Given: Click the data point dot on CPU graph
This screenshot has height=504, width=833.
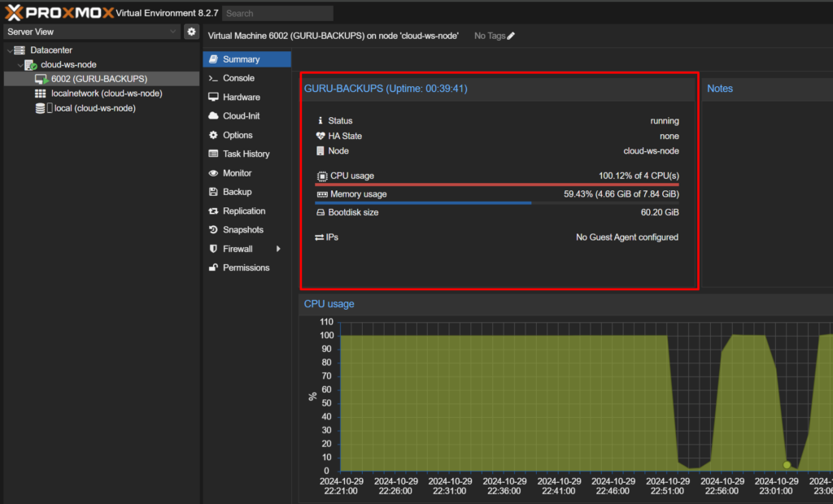Looking at the screenshot, I should [x=787, y=465].
